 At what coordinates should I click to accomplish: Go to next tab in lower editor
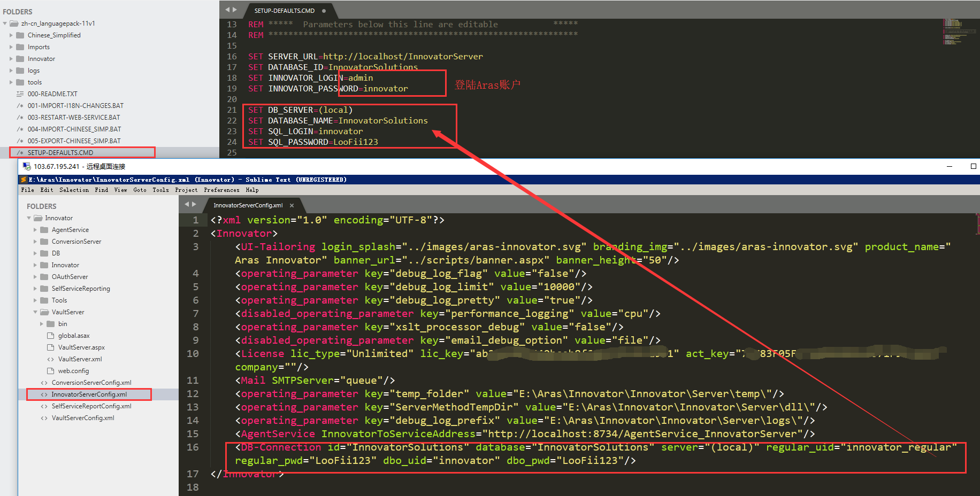194,204
